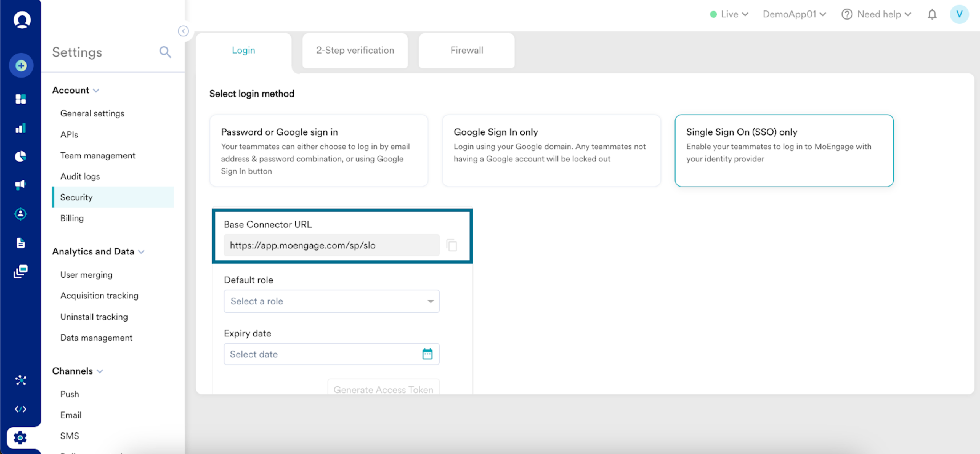
Task: Click Generate Access Token button
Action: 383,389
